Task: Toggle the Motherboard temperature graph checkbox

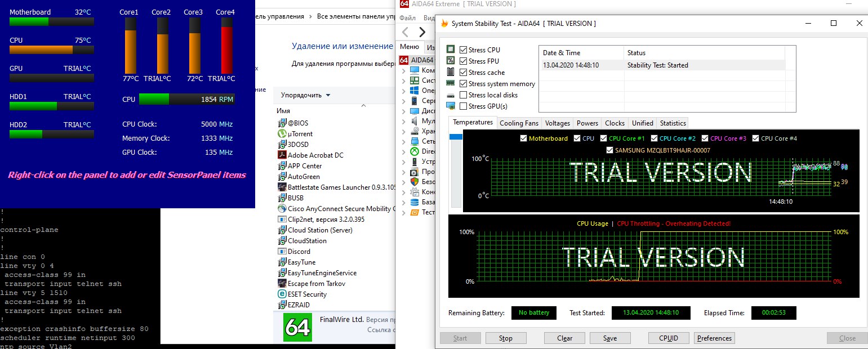Action: coord(523,138)
